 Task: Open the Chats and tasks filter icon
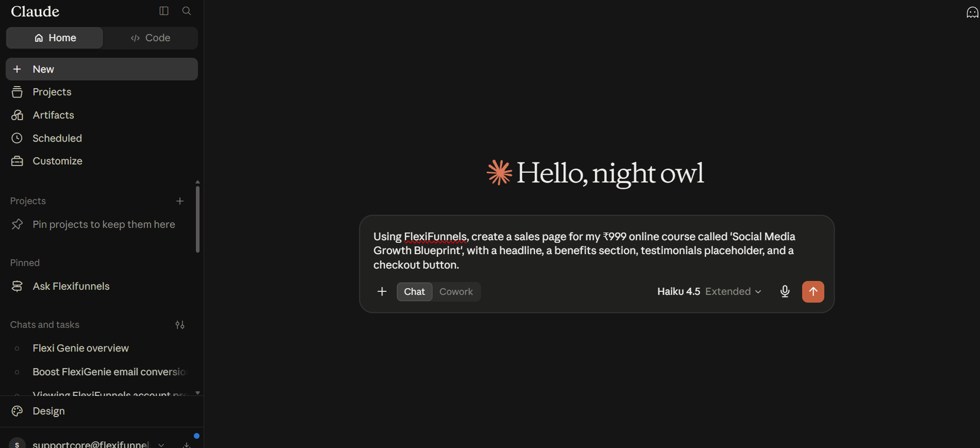(x=180, y=325)
